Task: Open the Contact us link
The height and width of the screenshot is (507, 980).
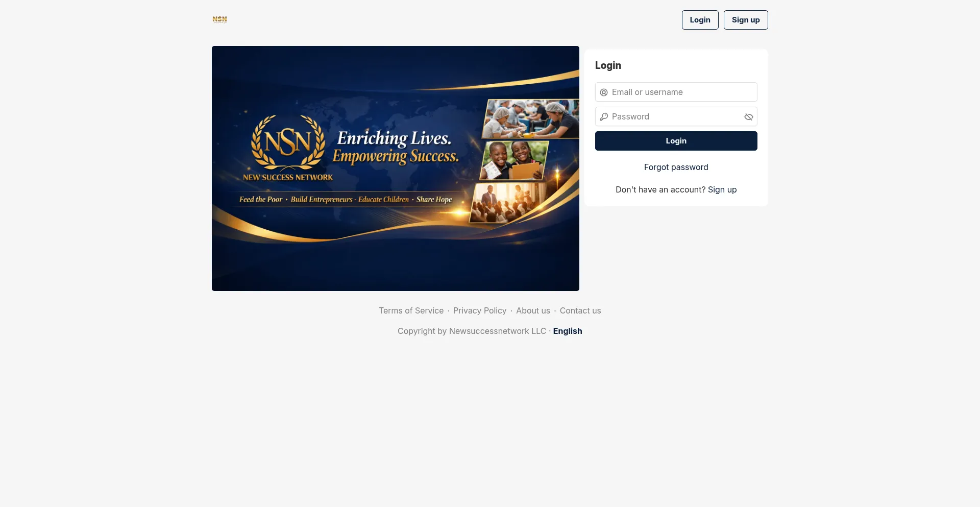Action: coord(580,310)
